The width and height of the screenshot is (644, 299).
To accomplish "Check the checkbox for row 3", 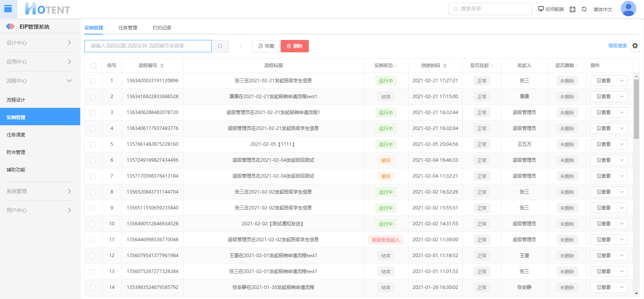I will 93,112.
